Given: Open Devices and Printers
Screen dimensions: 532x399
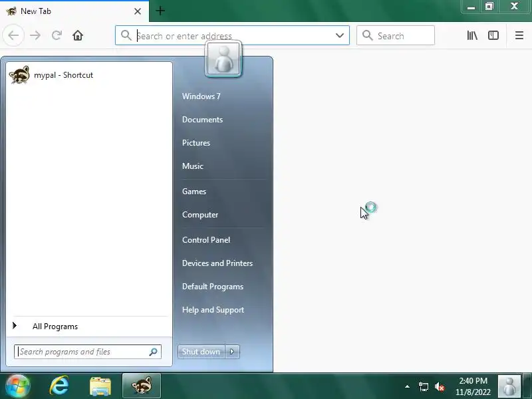Looking at the screenshot, I should coord(217,263).
